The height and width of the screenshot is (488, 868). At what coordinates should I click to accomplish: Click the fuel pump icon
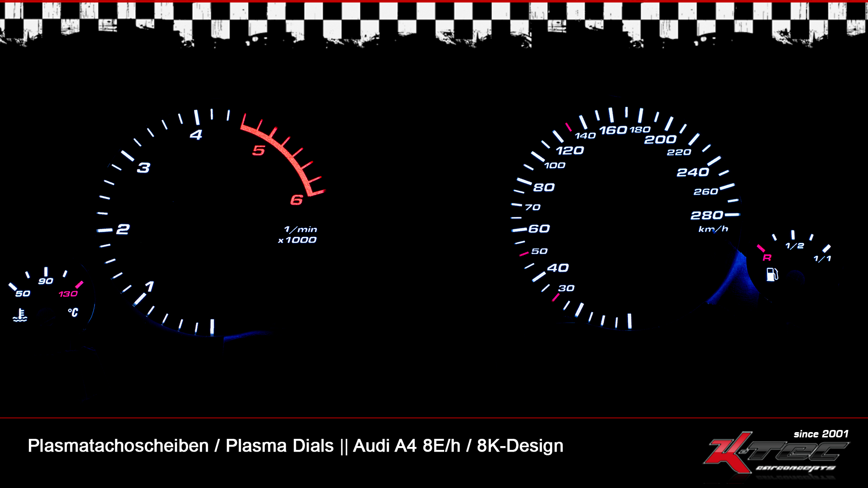pyautogui.click(x=772, y=274)
